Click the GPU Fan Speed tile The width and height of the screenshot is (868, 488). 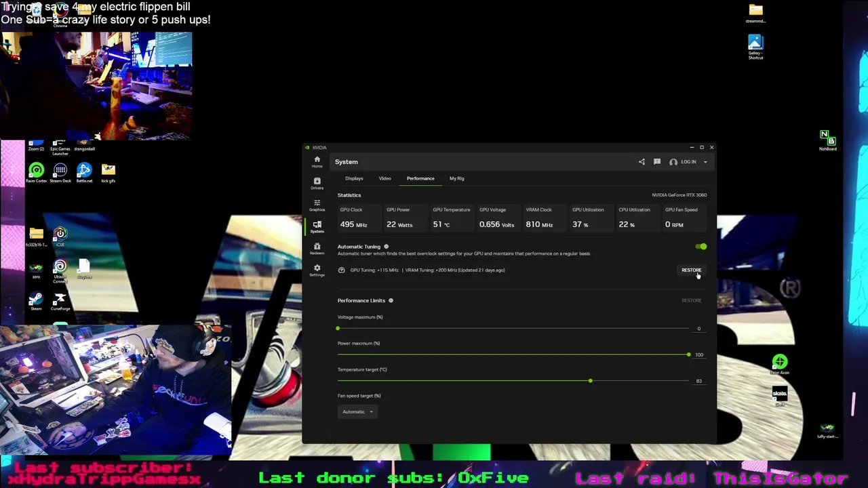tap(684, 218)
